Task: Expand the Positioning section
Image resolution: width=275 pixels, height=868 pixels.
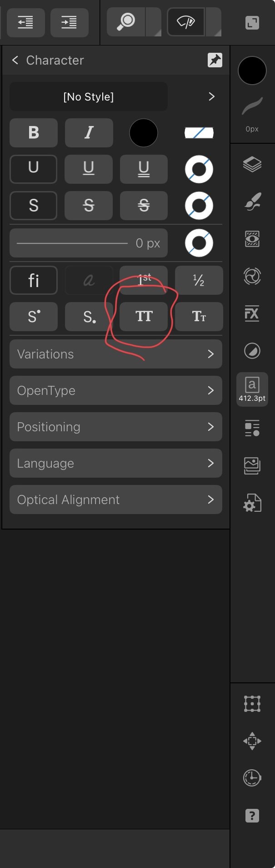Action: [116, 427]
